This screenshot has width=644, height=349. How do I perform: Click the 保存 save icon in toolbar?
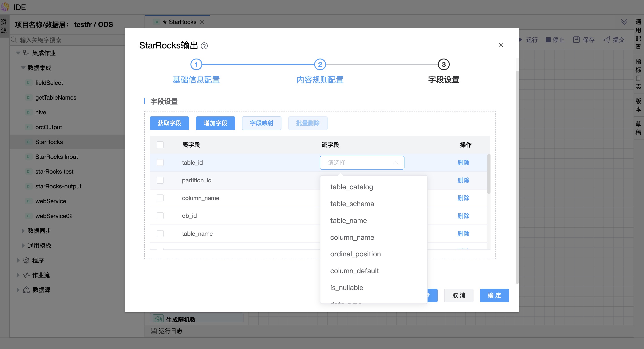click(x=576, y=39)
